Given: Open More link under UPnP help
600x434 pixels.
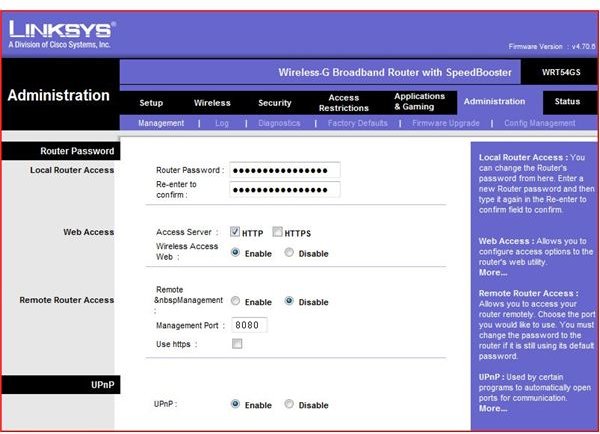Looking at the screenshot, I should click(x=493, y=408).
